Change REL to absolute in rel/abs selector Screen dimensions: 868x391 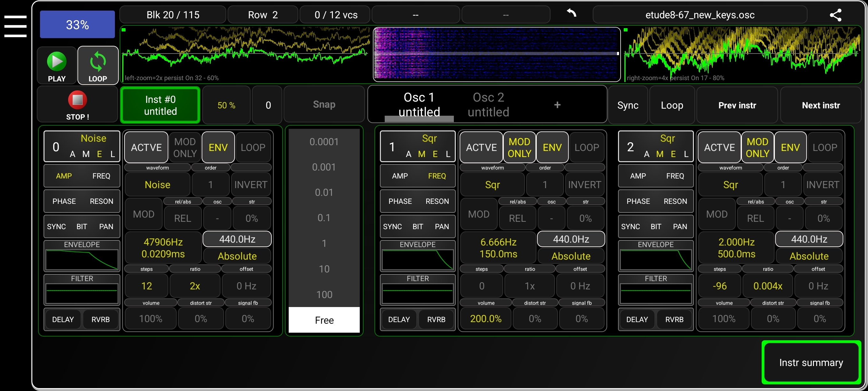click(x=517, y=218)
